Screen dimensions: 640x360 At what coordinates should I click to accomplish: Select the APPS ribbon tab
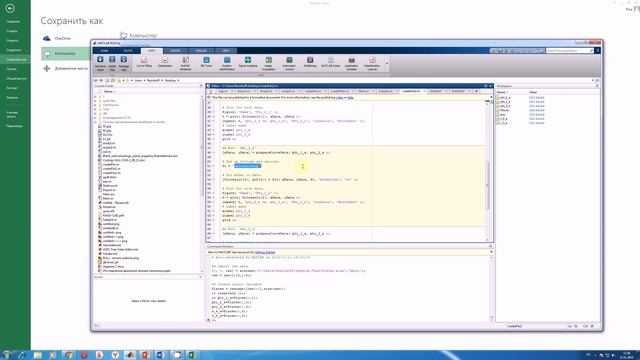(x=151, y=51)
